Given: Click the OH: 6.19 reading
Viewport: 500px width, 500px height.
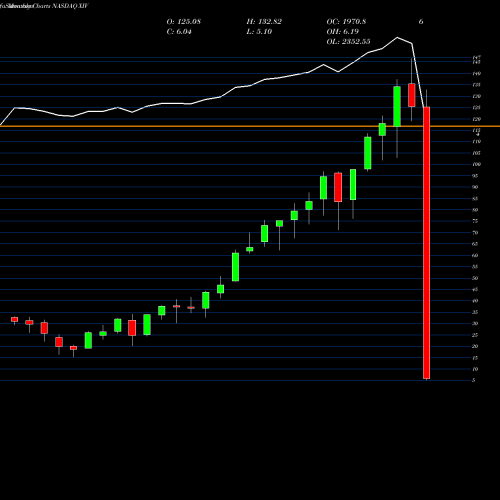Looking at the screenshot, I should pyautogui.click(x=343, y=32).
